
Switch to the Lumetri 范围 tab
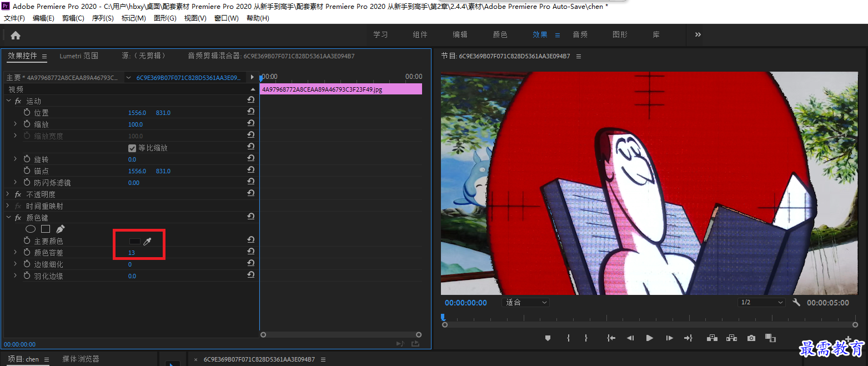(x=79, y=56)
